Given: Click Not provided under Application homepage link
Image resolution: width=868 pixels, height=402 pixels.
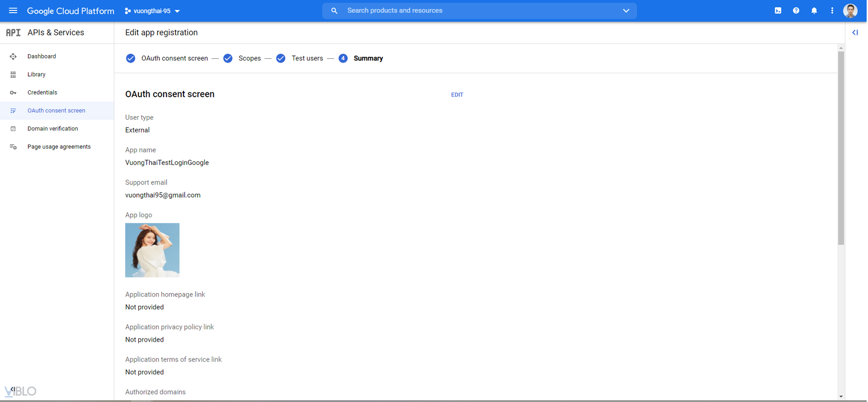Looking at the screenshot, I should click(144, 307).
